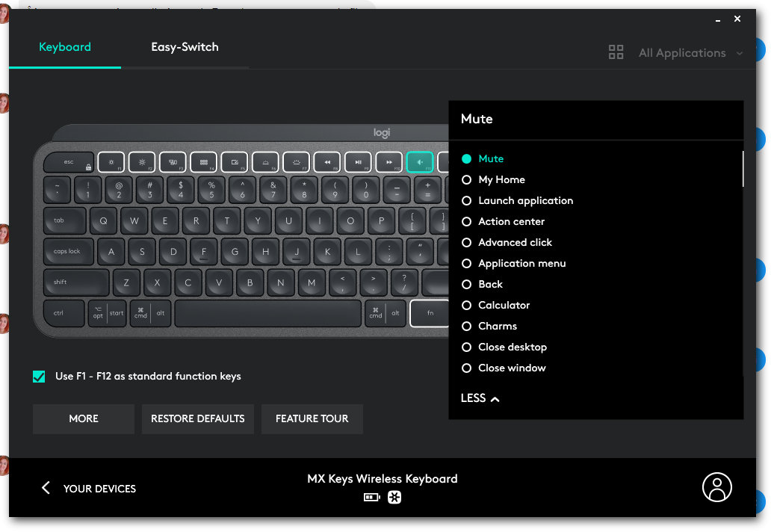Viewport: 771px width, 532px height.
Task: Toggle Use F1 - F12 as standard function keys
Action: point(39,377)
